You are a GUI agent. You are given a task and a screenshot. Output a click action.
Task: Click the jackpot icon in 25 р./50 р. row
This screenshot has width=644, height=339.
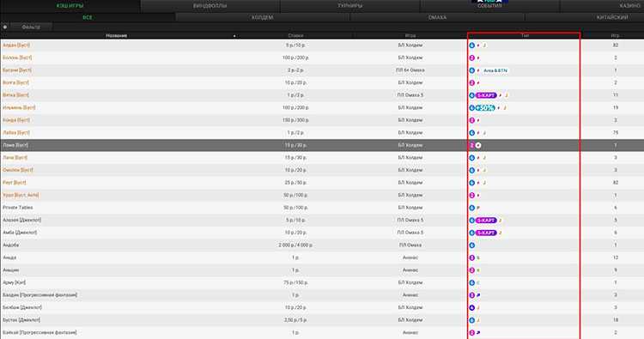click(484, 183)
